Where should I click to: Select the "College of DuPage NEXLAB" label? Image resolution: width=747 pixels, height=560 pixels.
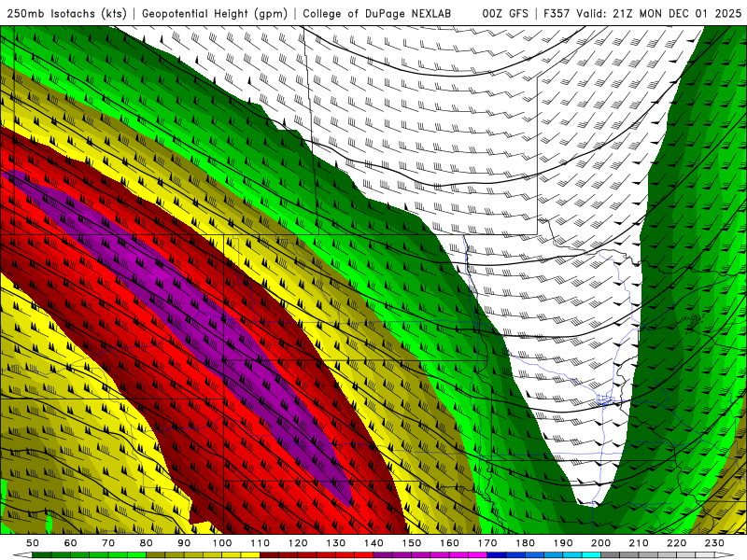[x=377, y=13]
